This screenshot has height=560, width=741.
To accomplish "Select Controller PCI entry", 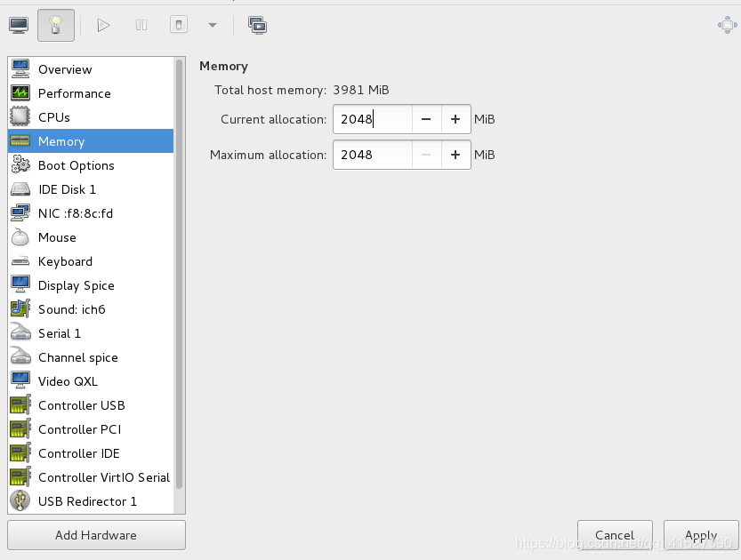I will [x=91, y=429].
